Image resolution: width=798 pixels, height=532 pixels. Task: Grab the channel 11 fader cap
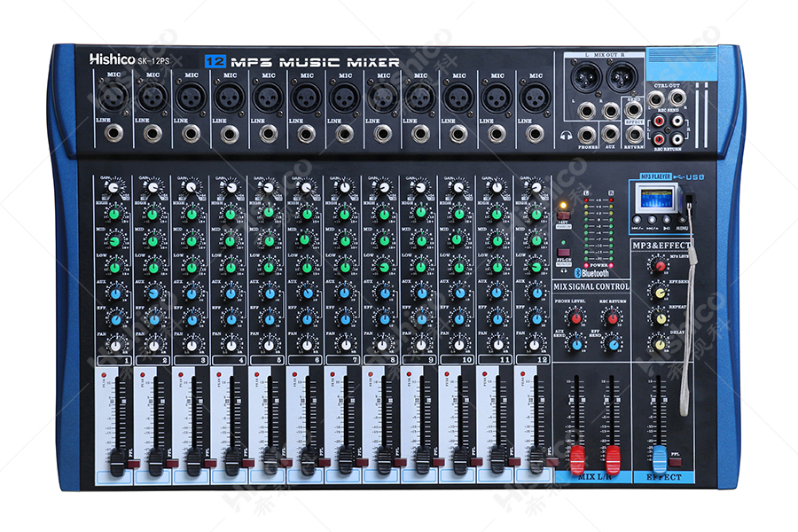[497, 460]
